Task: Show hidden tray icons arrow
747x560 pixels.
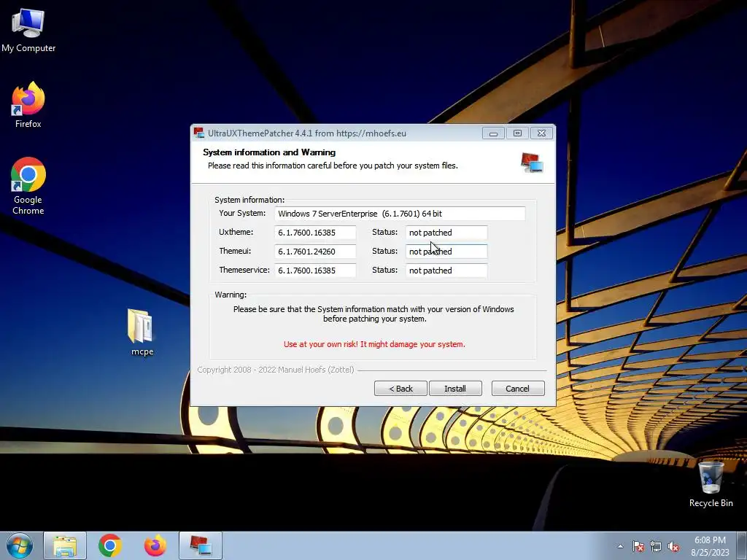Action: [x=620, y=546]
